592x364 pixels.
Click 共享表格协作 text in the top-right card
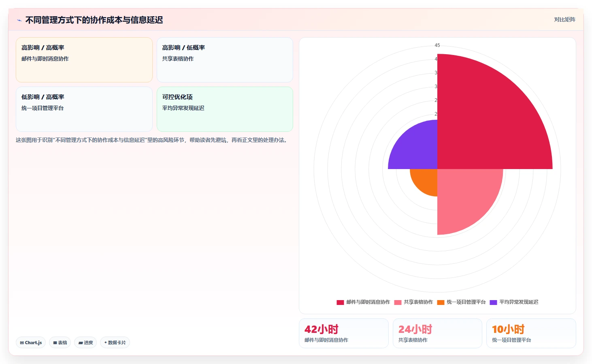178,59
